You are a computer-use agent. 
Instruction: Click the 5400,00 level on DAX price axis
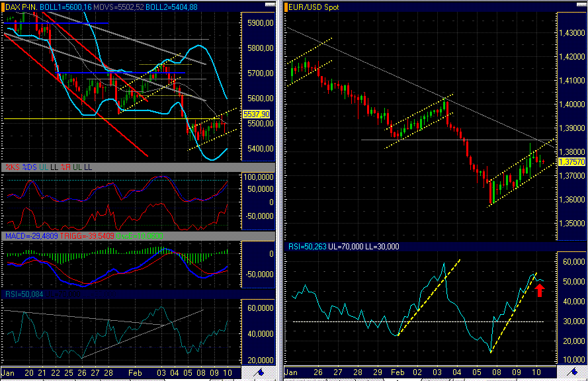point(260,149)
